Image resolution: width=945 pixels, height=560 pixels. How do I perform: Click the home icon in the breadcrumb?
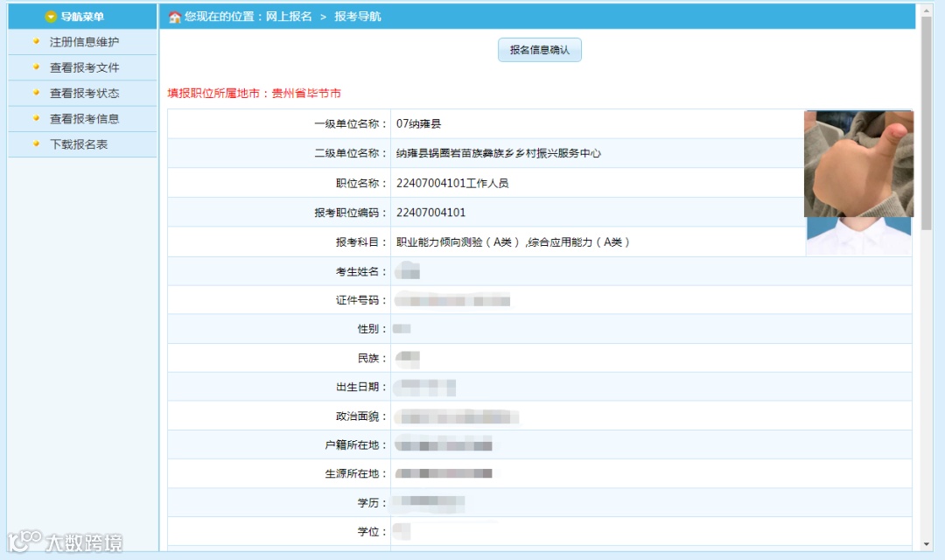pos(175,17)
